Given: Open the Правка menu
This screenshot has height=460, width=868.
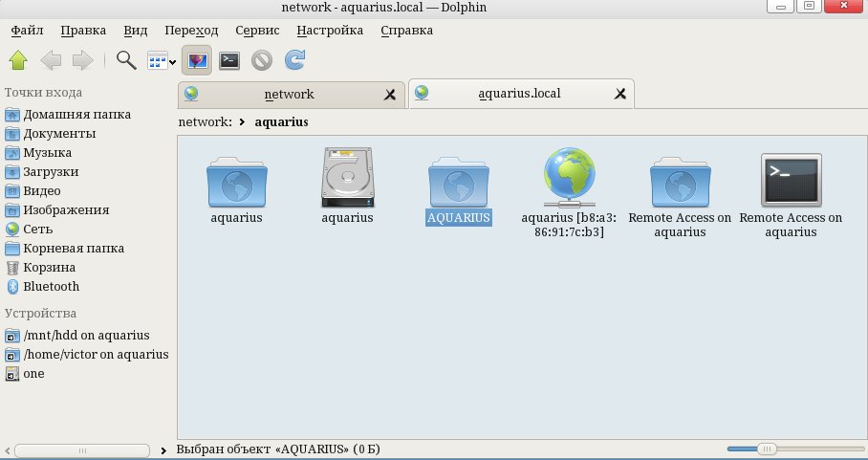Looking at the screenshot, I should coord(83,31).
